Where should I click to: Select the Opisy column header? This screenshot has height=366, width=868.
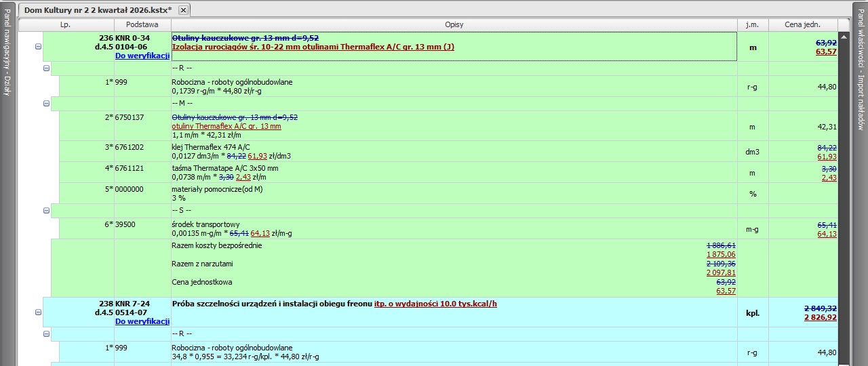coord(454,24)
